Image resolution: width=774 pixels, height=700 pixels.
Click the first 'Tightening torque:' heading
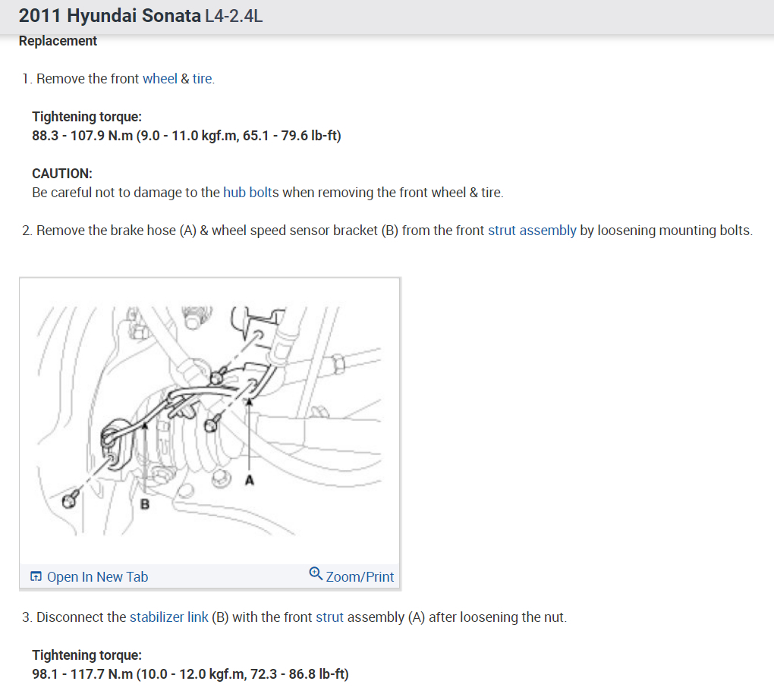point(87,117)
